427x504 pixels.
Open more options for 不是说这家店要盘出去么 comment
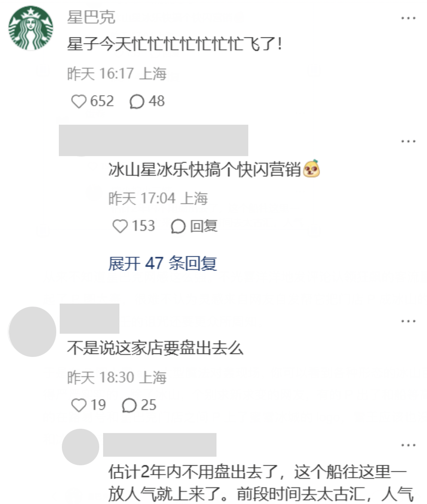coord(408,321)
